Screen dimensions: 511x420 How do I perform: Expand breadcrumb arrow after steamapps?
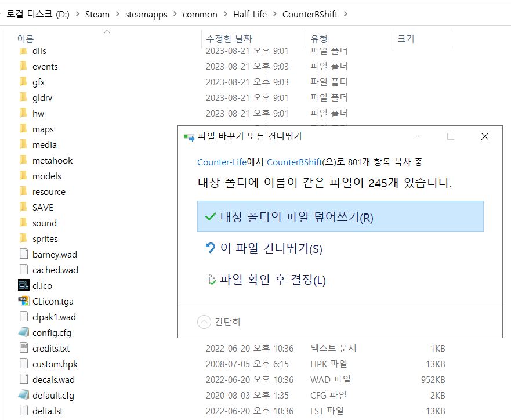175,14
